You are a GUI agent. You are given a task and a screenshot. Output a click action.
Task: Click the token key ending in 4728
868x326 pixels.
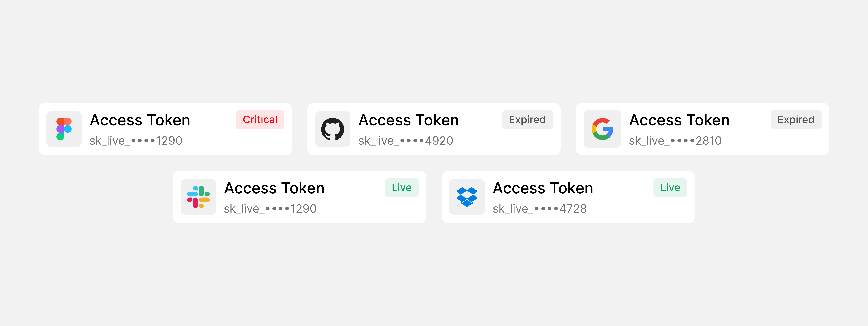[539, 209]
